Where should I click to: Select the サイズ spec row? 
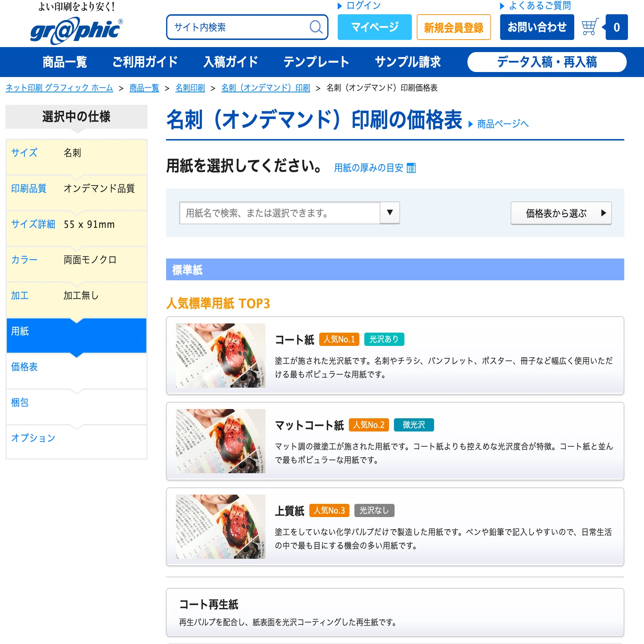tap(76, 157)
